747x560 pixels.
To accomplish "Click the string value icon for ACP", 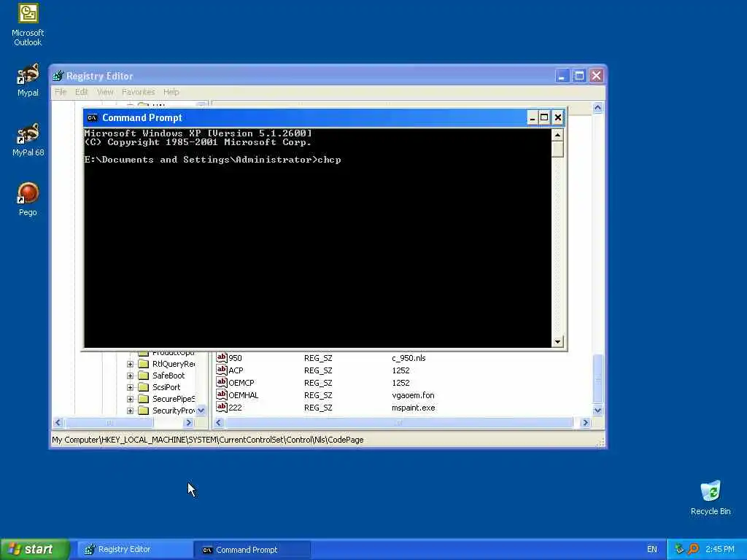I will 222,370.
